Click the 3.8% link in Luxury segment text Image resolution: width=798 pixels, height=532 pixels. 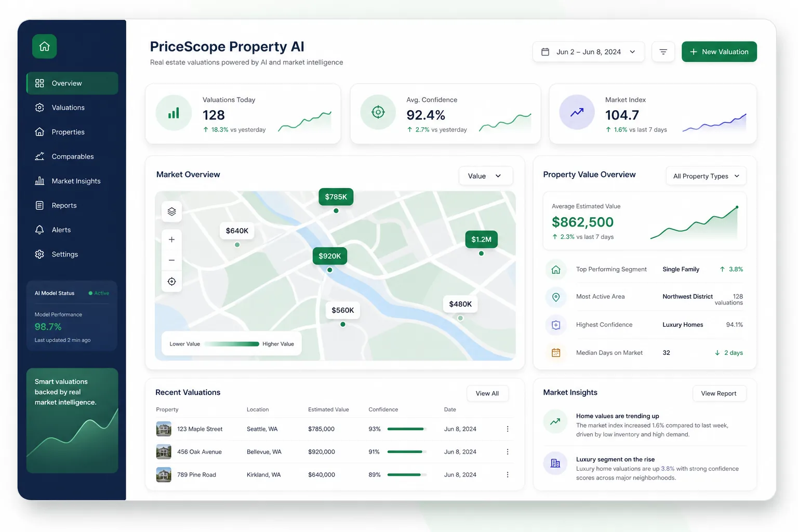tap(668, 469)
